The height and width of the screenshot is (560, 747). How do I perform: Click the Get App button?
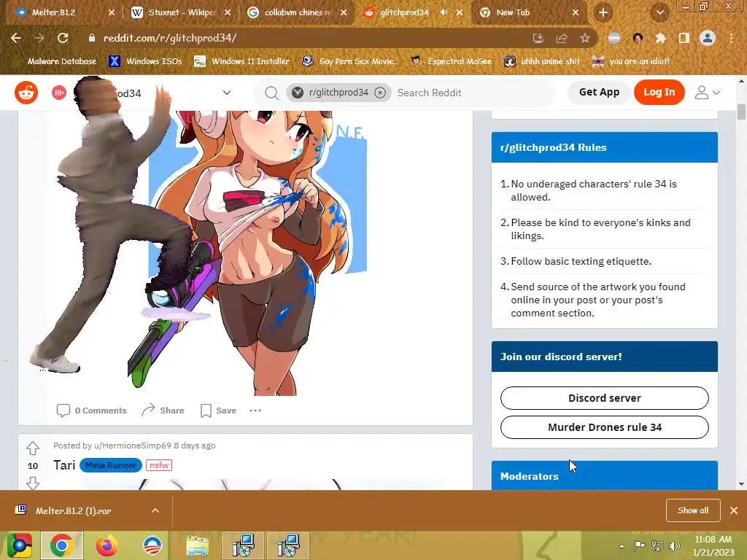pyautogui.click(x=600, y=93)
